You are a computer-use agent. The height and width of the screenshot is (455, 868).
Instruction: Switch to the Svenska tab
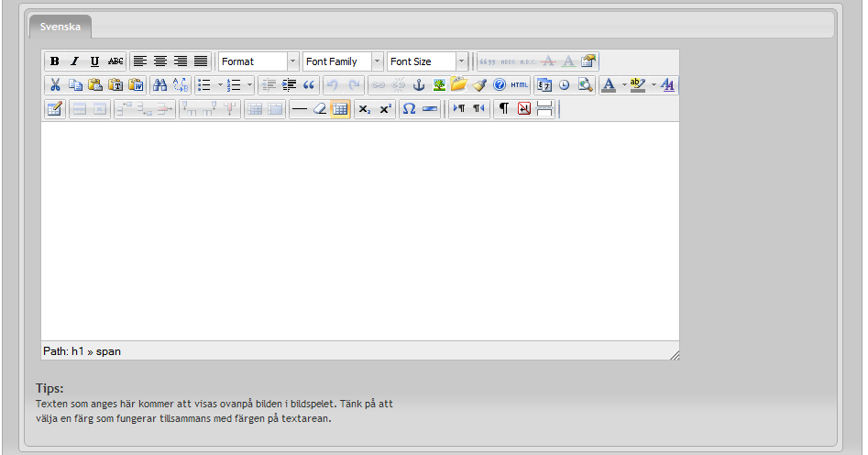pos(60,27)
